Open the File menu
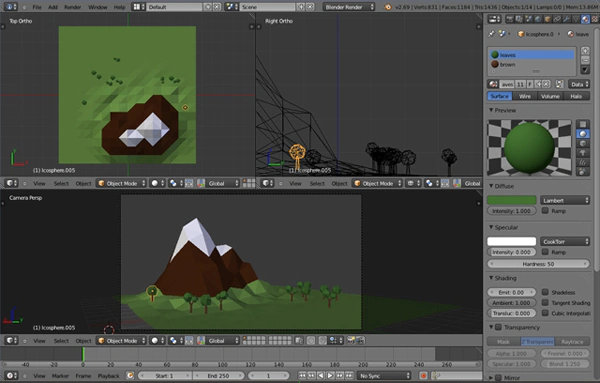 [37, 7]
